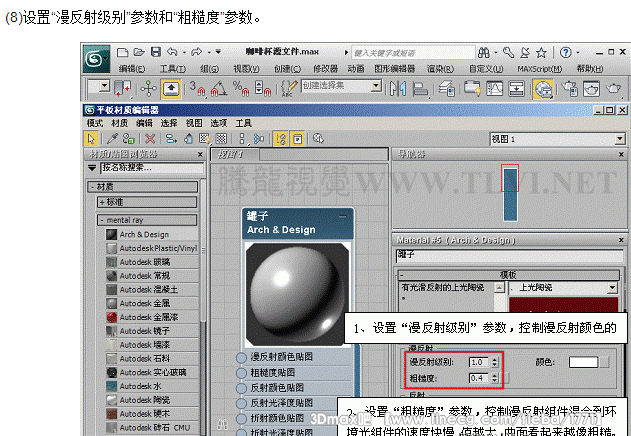Toggle percent snap button
The height and width of the screenshot is (436, 631).
(x=241, y=88)
